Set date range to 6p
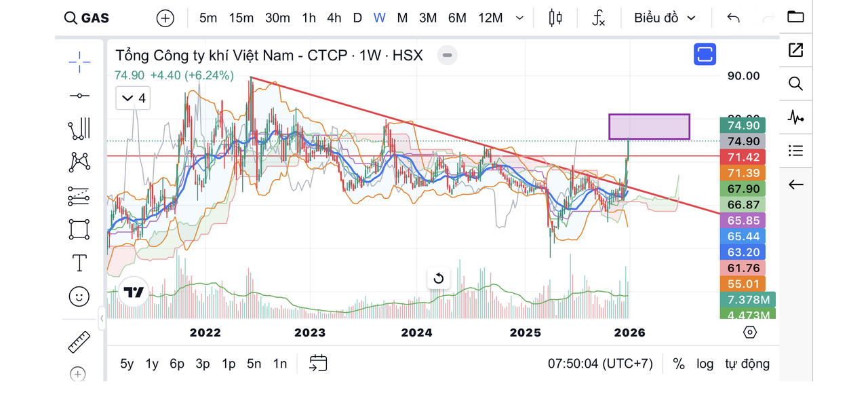This screenshot has width=868, height=401. (x=177, y=364)
